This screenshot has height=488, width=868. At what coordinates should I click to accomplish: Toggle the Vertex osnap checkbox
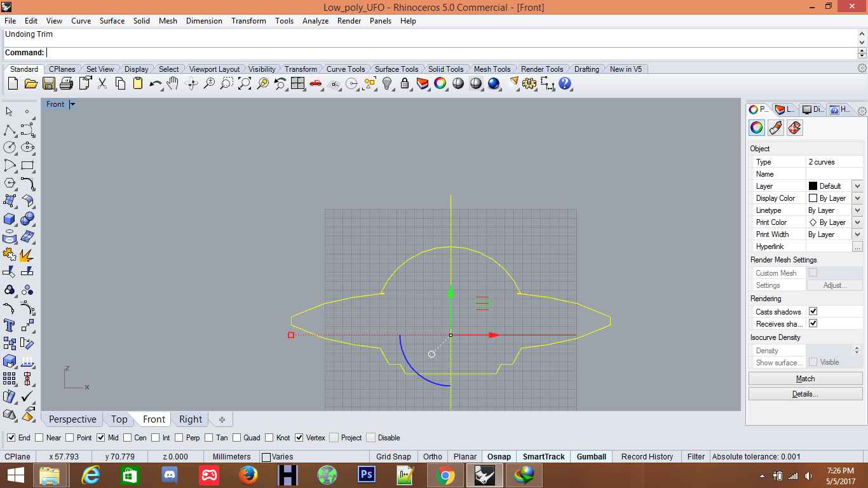pos(299,438)
